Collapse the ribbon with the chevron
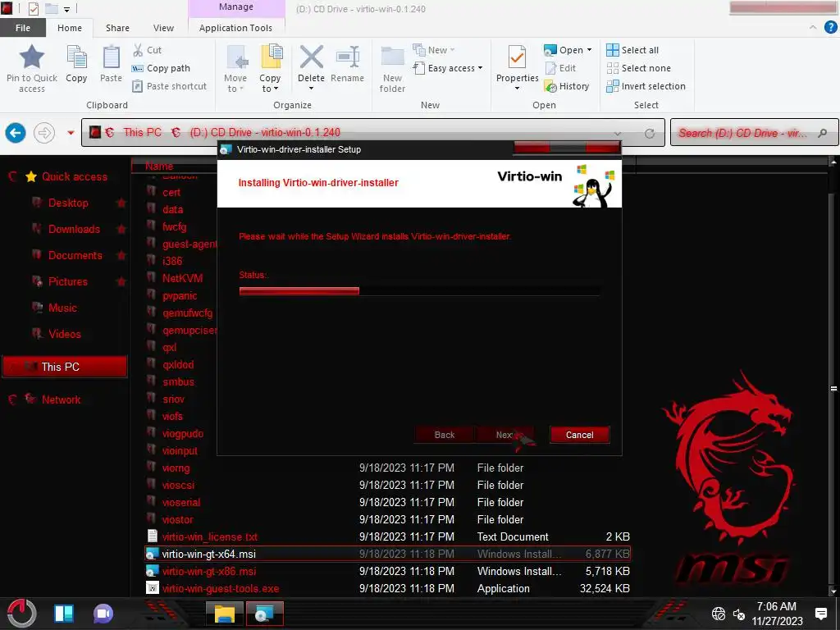The image size is (840, 630). coord(813,27)
